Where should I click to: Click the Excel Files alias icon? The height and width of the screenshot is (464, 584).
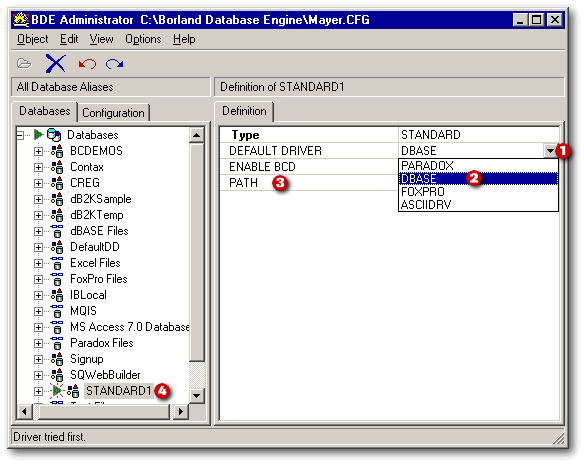[57, 263]
